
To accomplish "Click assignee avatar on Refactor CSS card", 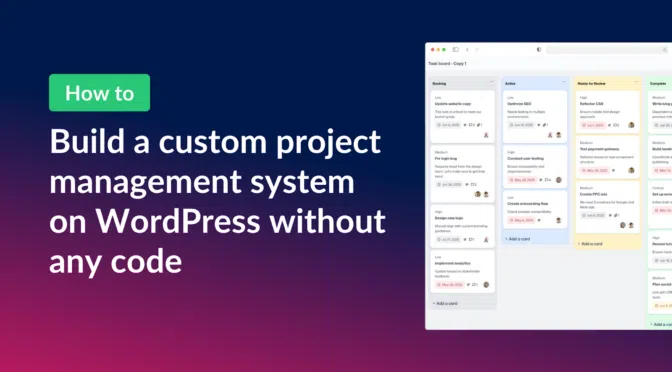I will tap(631, 125).
